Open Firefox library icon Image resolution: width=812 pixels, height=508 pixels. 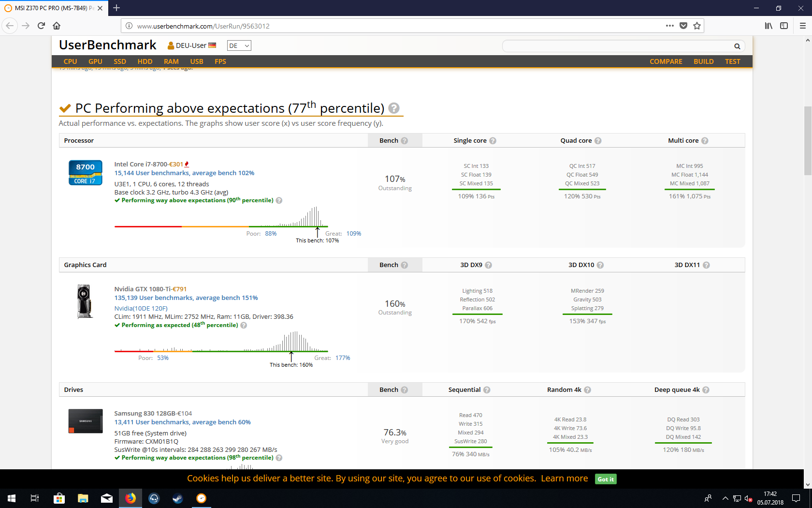tap(768, 26)
